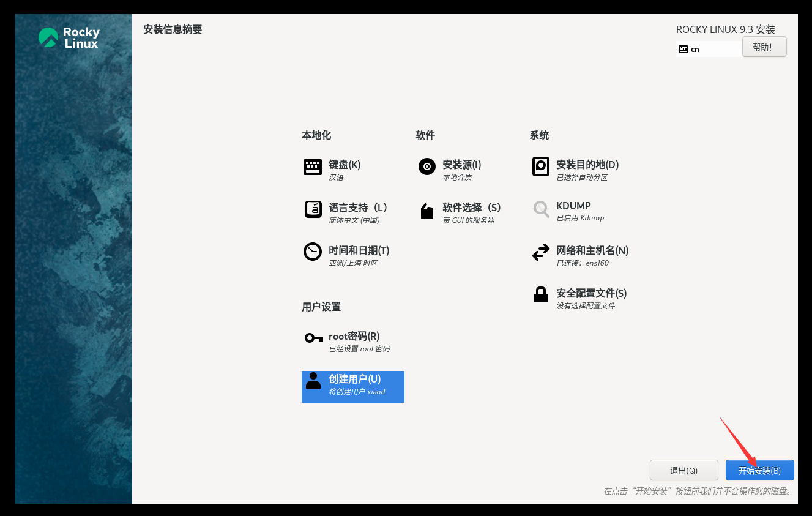Open 安装源(I) configuration
Image resolution: width=812 pixels, height=516 pixels.
[x=462, y=165]
